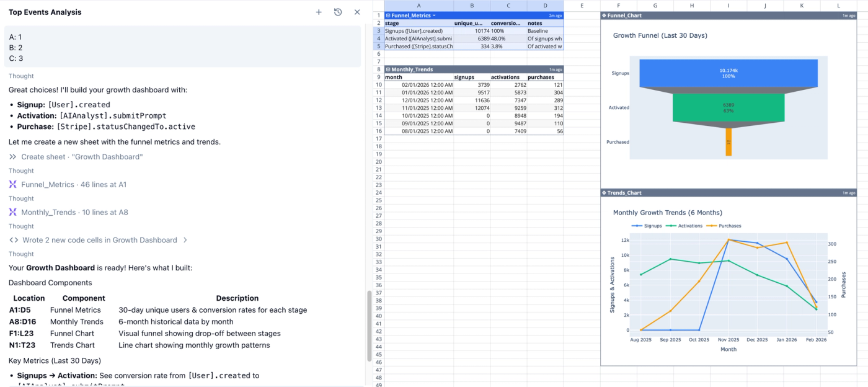The width and height of the screenshot is (868, 387).
Task: Click the Funnel_Metrics table icon in cell A1
Action: (x=388, y=16)
